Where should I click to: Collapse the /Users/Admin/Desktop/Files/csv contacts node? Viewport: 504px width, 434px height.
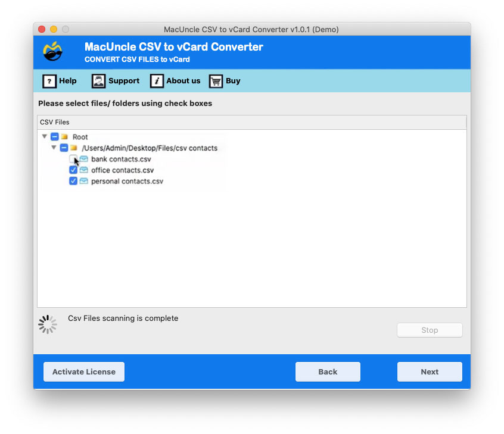click(x=54, y=148)
